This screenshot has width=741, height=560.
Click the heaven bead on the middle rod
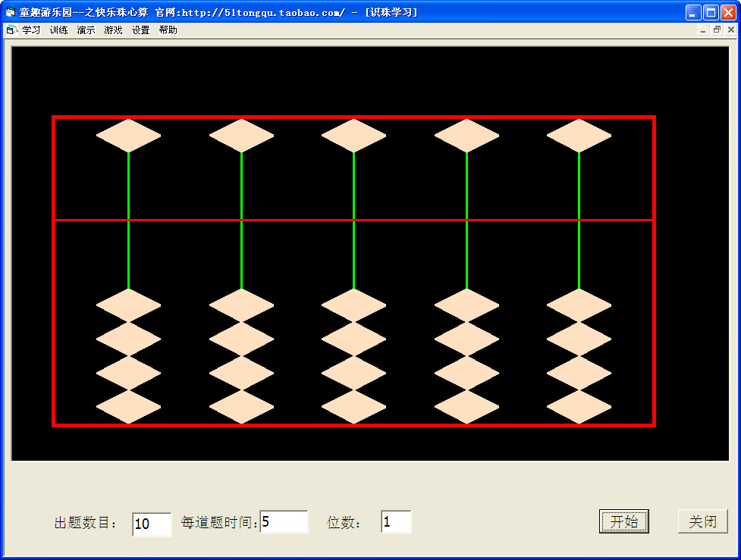(353, 134)
